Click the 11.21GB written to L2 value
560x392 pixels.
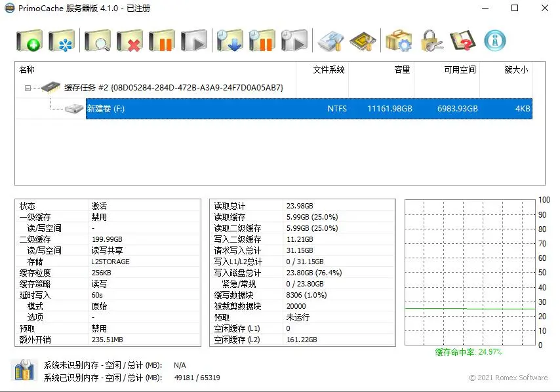300,239
